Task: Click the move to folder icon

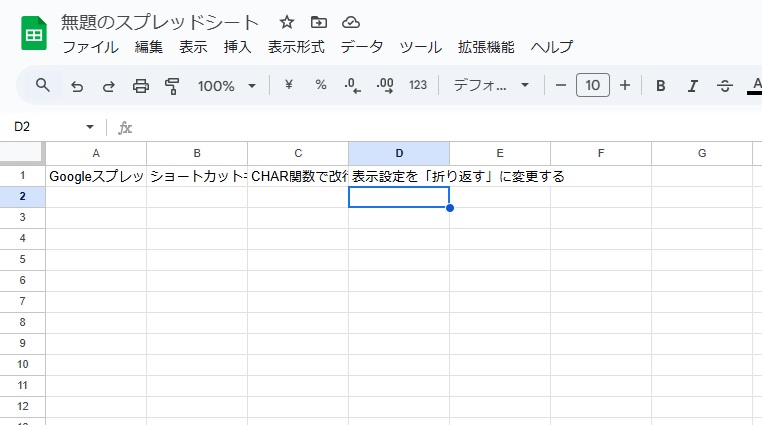Action: click(319, 22)
